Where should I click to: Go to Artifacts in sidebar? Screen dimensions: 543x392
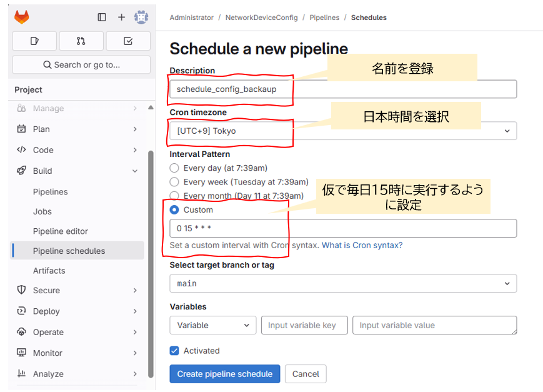pyautogui.click(x=49, y=271)
